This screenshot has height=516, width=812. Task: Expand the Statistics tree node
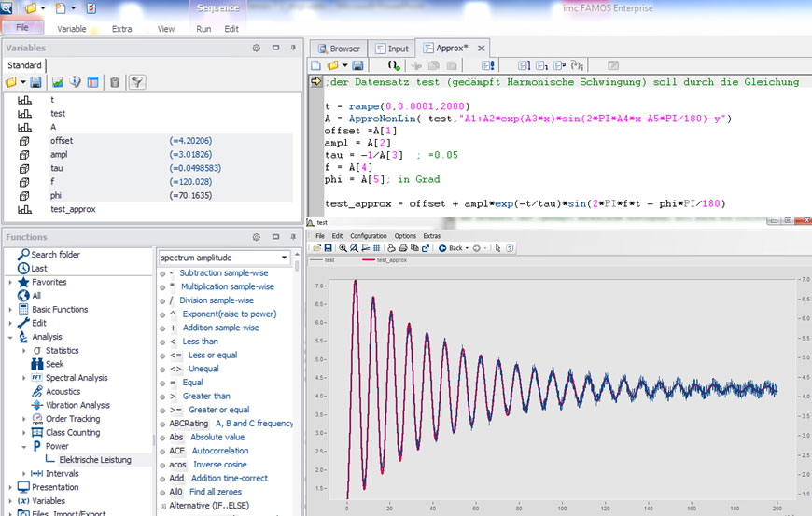pos(25,351)
